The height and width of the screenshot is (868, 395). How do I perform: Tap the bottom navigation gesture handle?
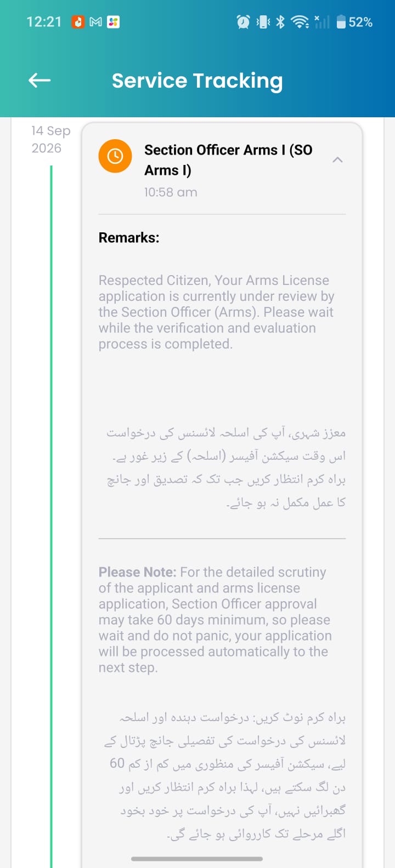[x=197, y=859]
